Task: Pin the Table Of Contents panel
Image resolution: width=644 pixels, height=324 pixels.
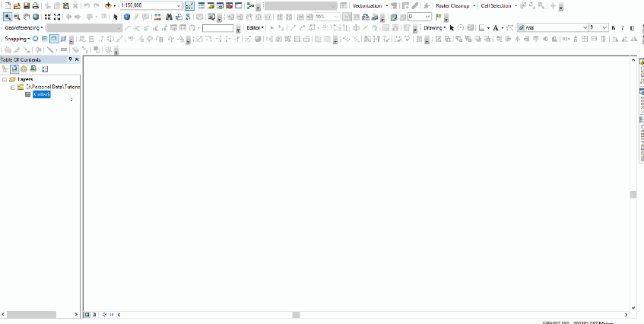Action: point(70,59)
